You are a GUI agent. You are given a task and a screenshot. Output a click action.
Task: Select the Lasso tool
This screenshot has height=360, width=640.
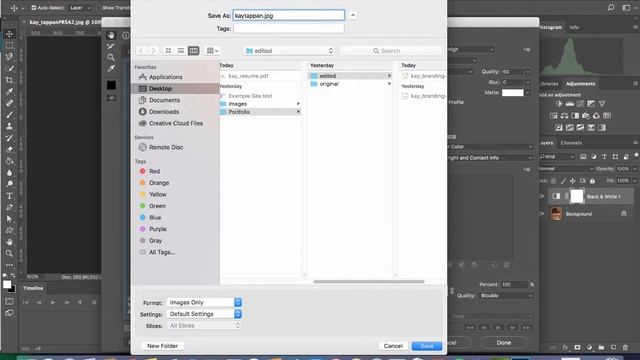pos(9,57)
